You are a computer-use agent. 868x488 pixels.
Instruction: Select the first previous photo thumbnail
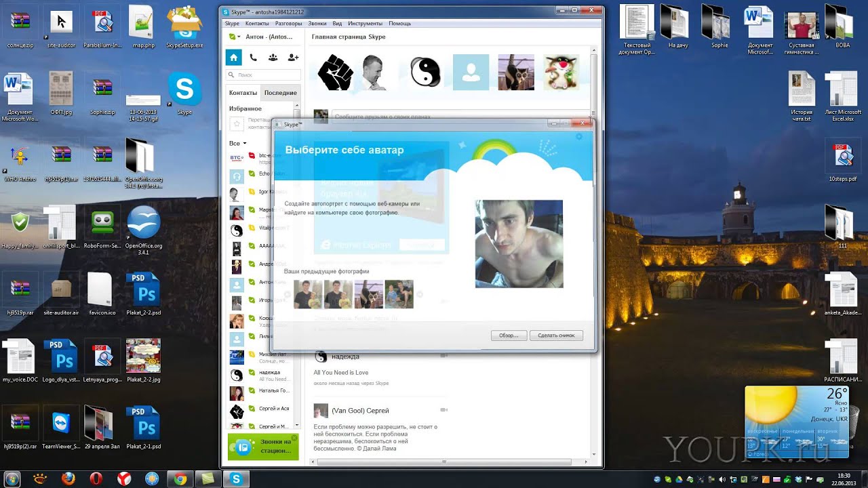pos(308,294)
